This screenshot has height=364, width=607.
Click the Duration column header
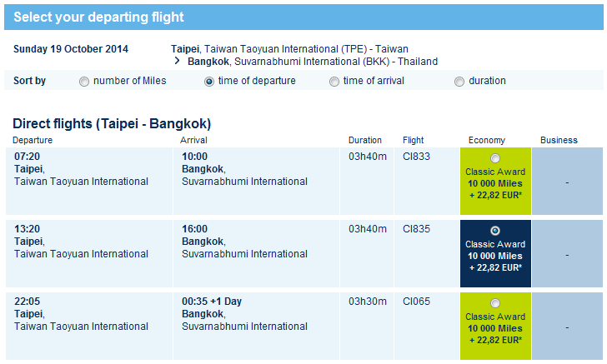tap(365, 140)
